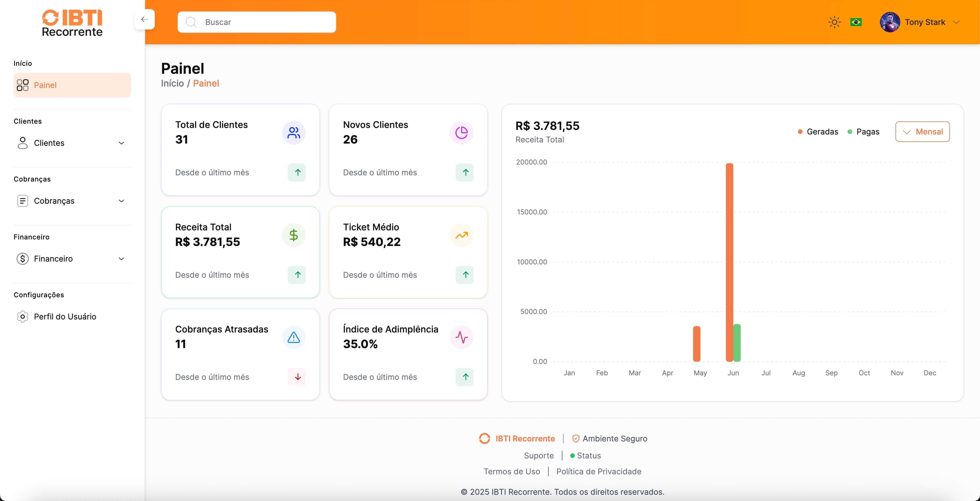Click the Total de Clientes people icon
The image size is (980, 501).
click(x=293, y=132)
